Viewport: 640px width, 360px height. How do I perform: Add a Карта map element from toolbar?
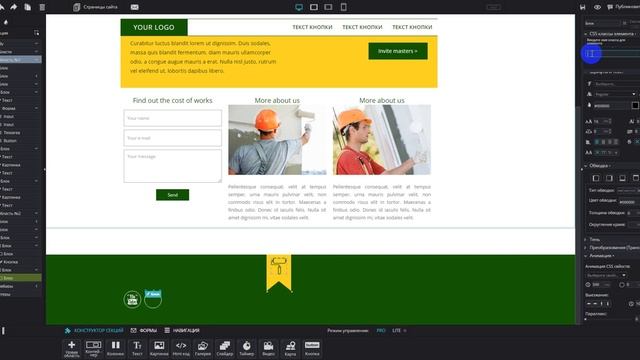coord(290,349)
